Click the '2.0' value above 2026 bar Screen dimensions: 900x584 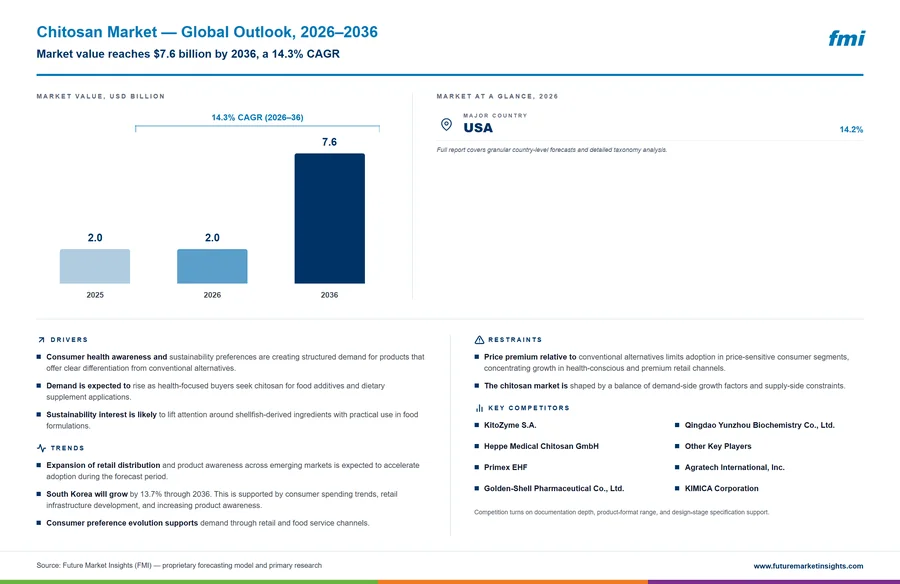point(212,238)
